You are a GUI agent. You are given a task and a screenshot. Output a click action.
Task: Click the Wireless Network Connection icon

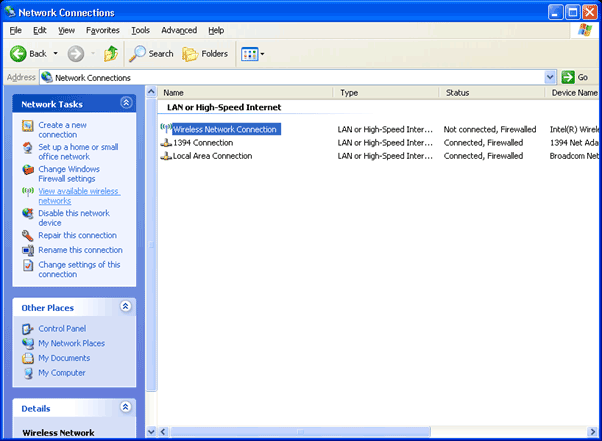166,129
